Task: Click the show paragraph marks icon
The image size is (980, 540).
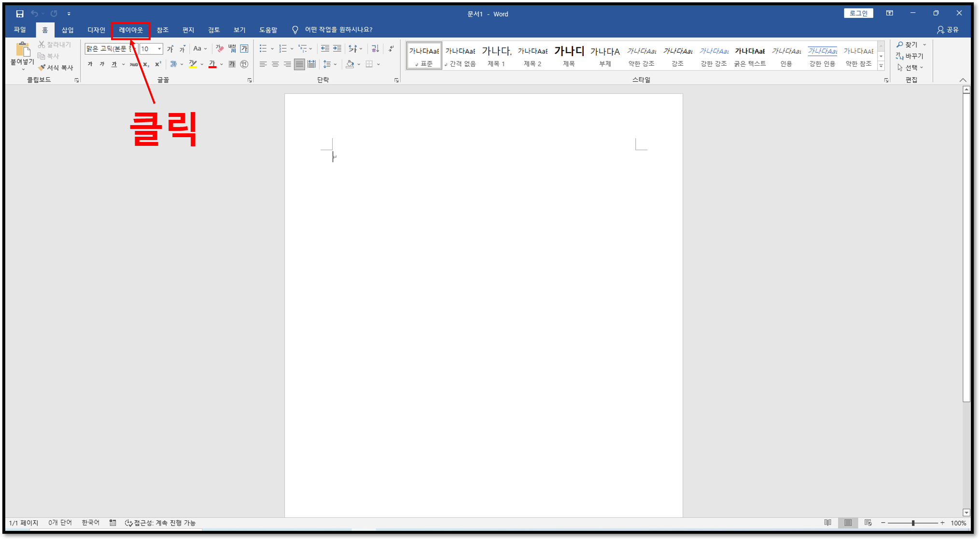Action: [391, 48]
